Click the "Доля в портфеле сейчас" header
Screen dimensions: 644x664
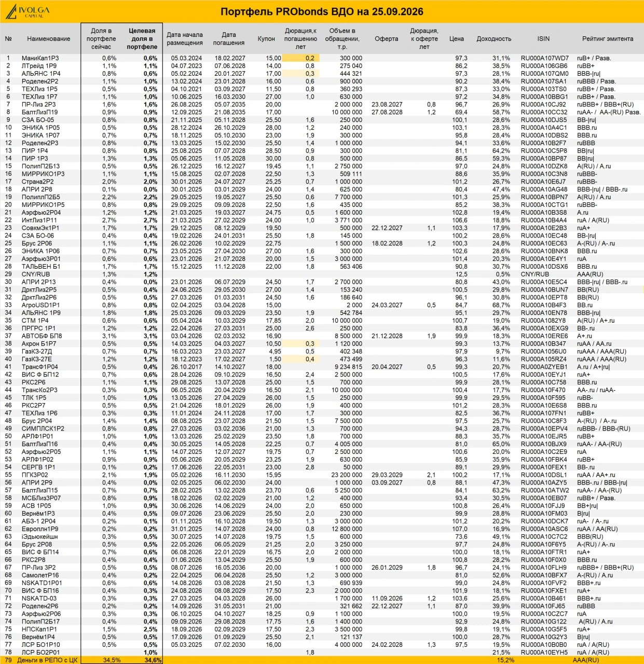(x=101, y=39)
